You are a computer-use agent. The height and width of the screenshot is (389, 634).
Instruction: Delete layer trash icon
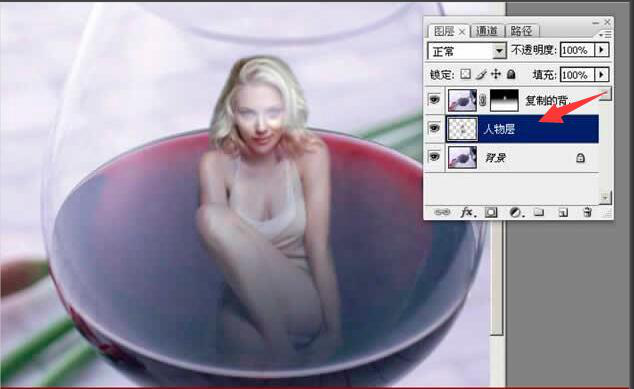588,212
